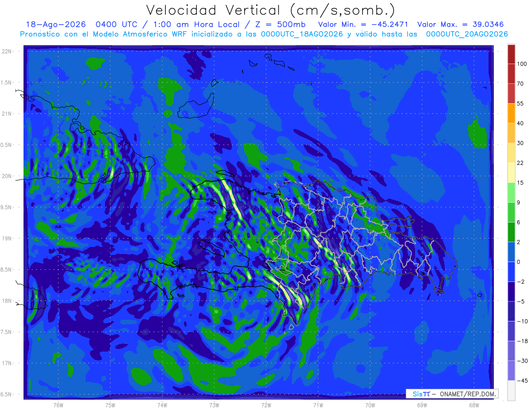Screen dimensions: 532x411
Task: Click the '19N' latitude label
Action: click(7, 238)
